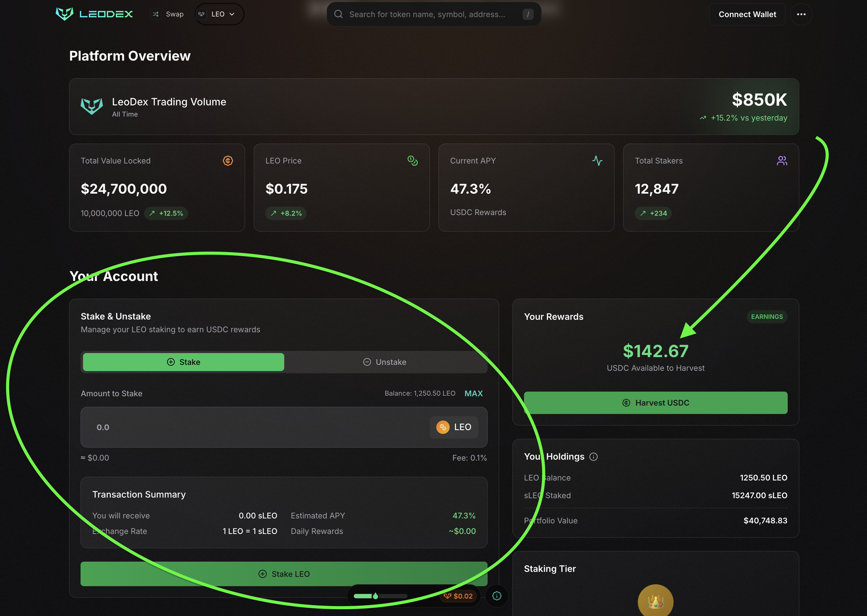Screen dimensions: 867x616
Task: Click the 1 LEO = 1 sLEO rate
Action: [x=250, y=531]
